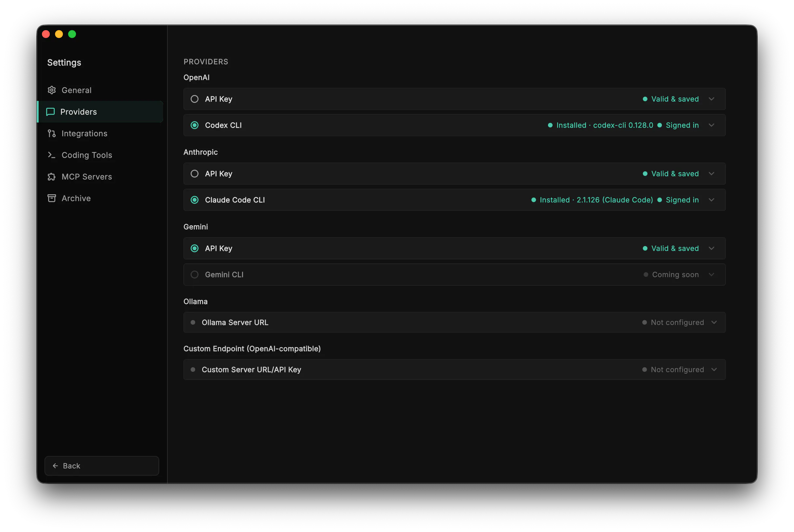This screenshot has width=794, height=532.
Task: Select Gemini API Key radio button
Action: click(x=195, y=248)
